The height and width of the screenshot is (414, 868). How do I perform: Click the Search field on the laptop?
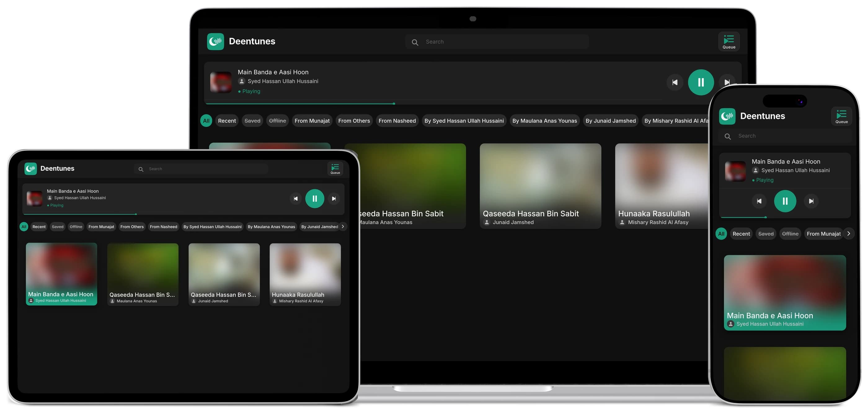(x=497, y=42)
